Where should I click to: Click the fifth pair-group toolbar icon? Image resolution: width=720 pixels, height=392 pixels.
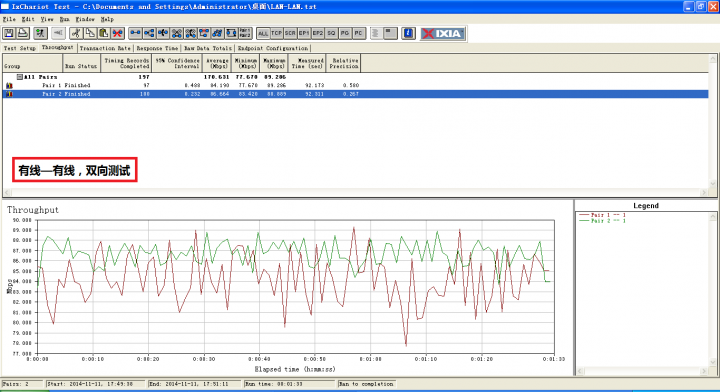pos(191,33)
